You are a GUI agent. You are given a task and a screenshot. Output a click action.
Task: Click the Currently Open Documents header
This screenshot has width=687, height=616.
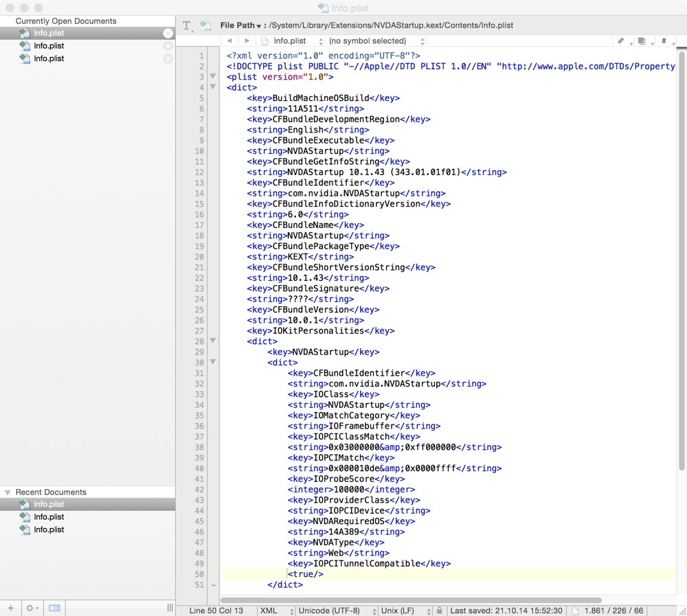pos(66,21)
